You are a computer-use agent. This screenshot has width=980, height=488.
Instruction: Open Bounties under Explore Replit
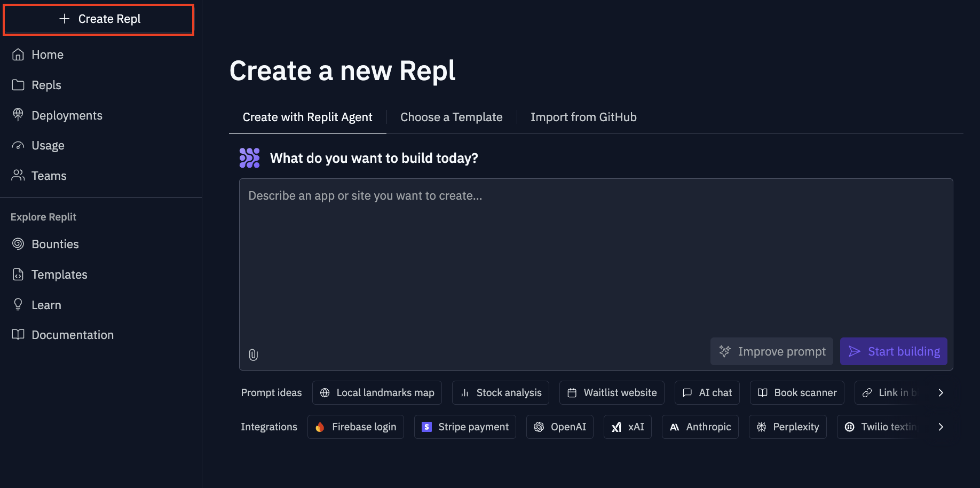[54, 245]
